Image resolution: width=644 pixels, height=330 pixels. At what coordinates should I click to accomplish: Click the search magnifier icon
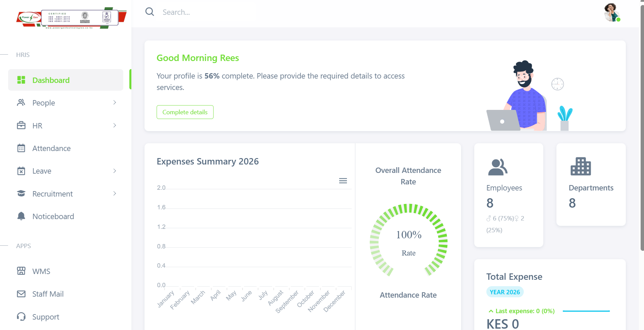pos(150,12)
